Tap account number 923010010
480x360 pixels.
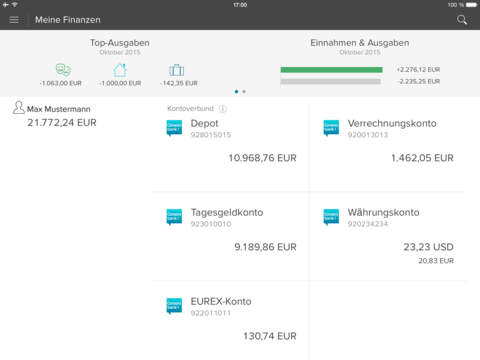point(211,224)
